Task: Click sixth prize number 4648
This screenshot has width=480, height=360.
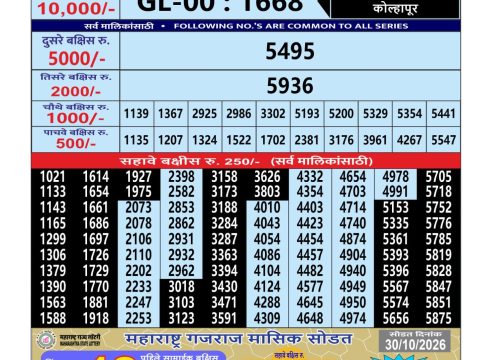Action: point(310,318)
